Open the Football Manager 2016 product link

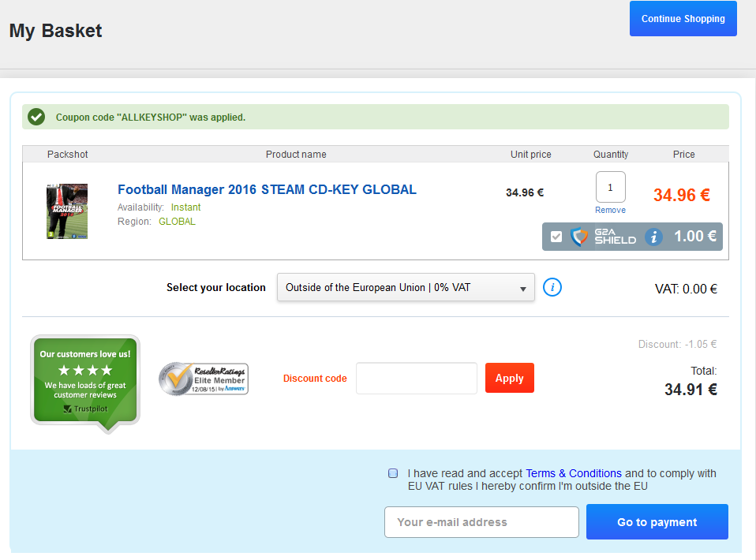[x=267, y=189]
